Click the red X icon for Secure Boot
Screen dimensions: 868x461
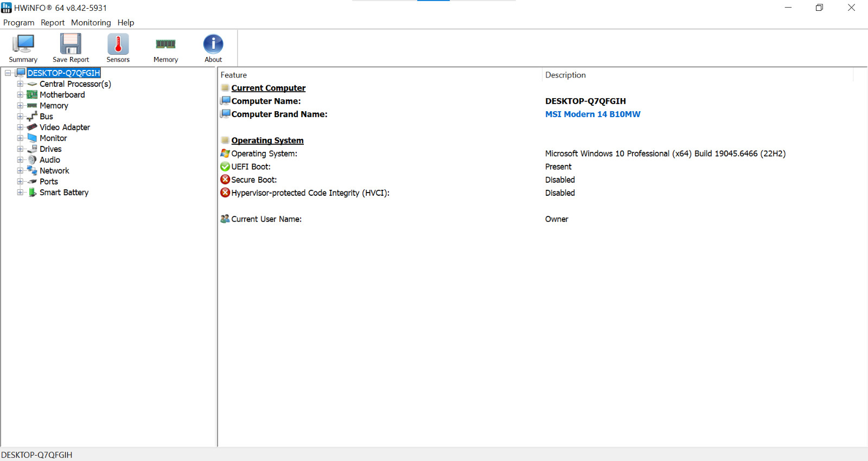[225, 180]
